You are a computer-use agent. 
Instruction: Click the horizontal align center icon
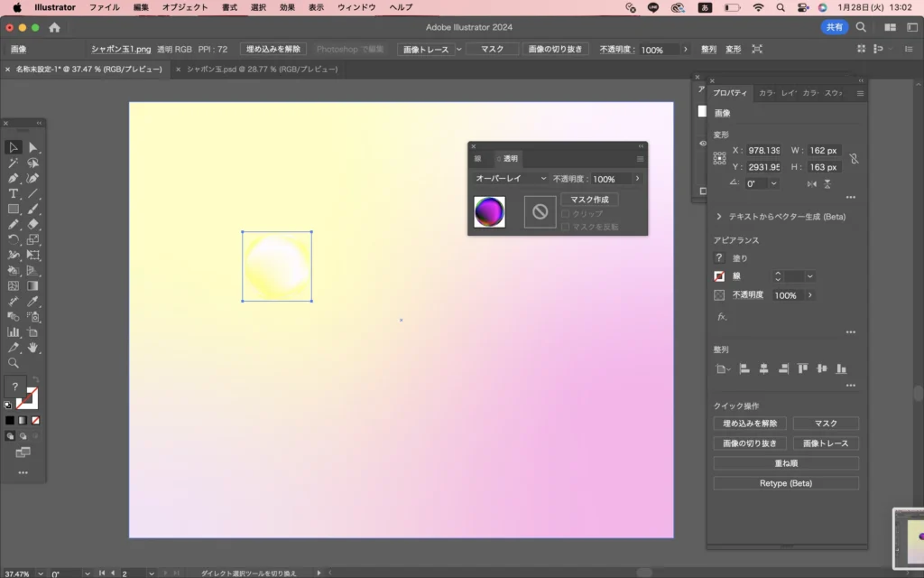tap(763, 368)
